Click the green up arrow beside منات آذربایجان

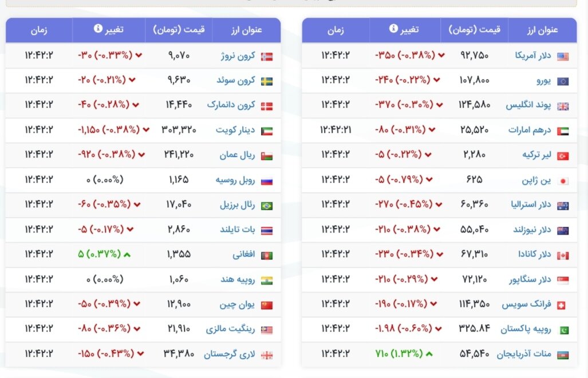tap(428, 354)
